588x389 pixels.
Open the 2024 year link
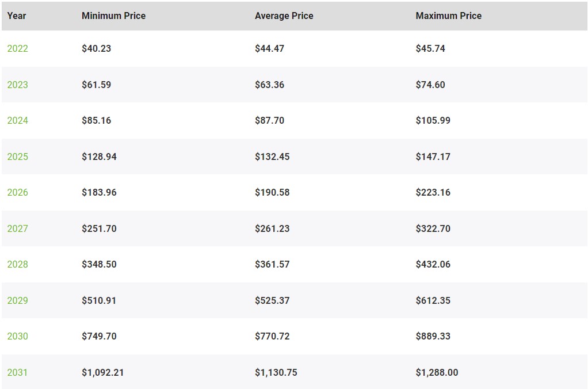click(18, 120)
